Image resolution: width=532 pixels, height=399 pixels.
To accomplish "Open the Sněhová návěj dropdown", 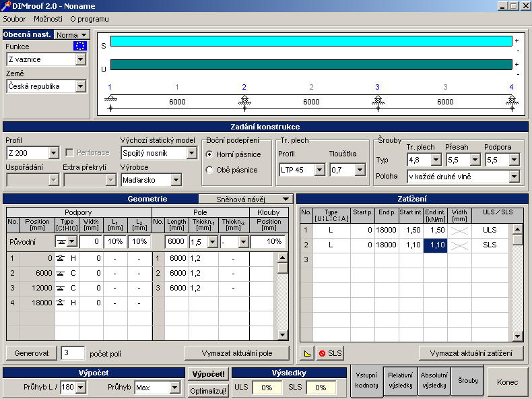I will point(244,199).
